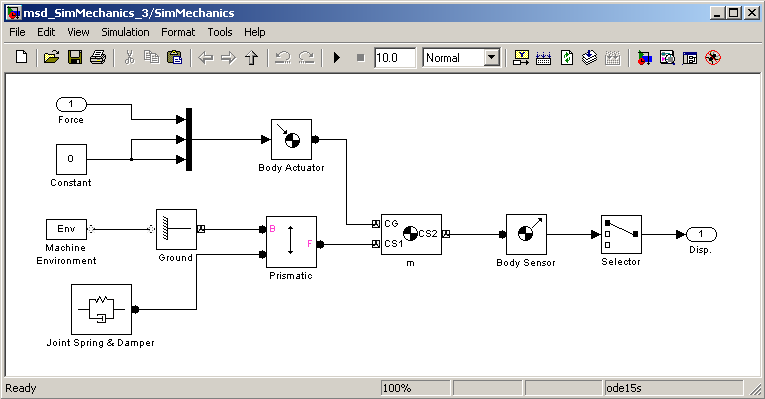Print the model with the printer icon
This screenshot has height=399, width=765.
(x=98, y=58)
